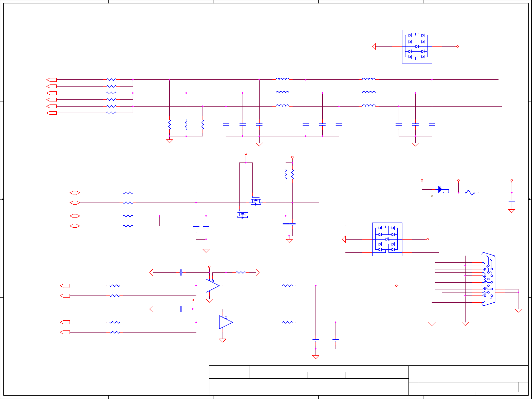This screenshot has height=399, width=532.
Task: Select the D-sub VGA connector symbol
Action: click(489, 279)
